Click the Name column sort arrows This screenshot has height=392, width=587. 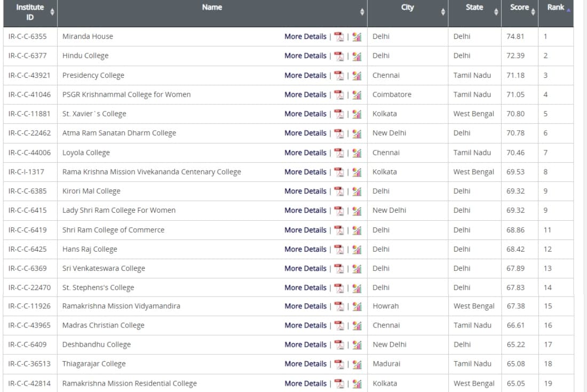click(x=362, y=12)
